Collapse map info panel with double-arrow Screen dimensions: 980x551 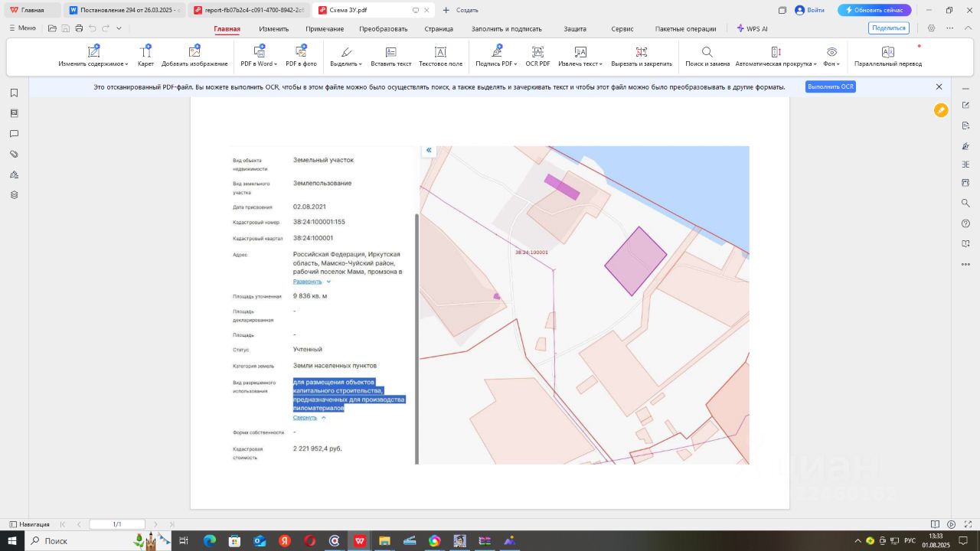click(429, 150)
